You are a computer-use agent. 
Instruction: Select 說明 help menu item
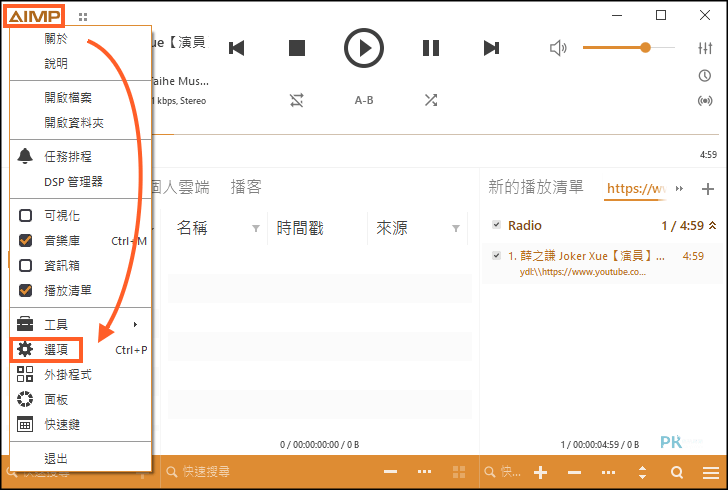56,63
